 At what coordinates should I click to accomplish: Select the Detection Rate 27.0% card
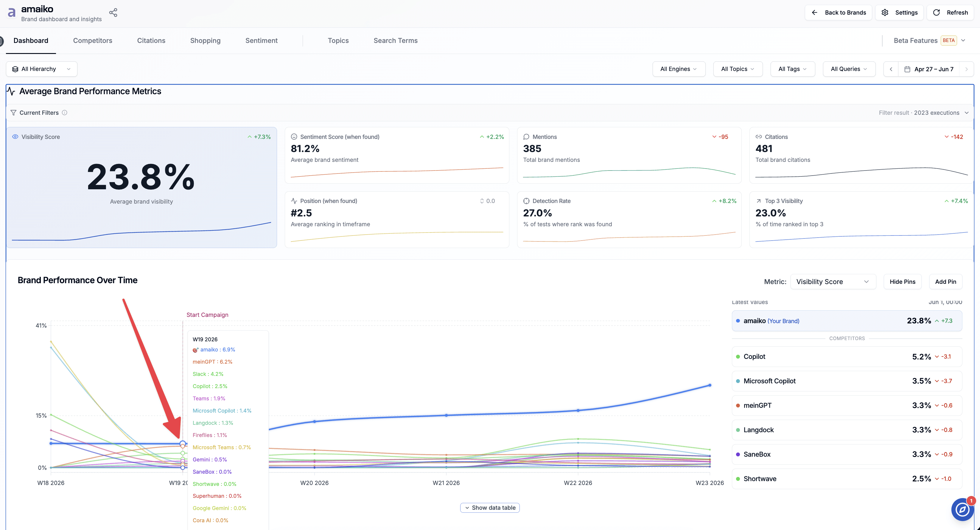click(x=629, y=220)
